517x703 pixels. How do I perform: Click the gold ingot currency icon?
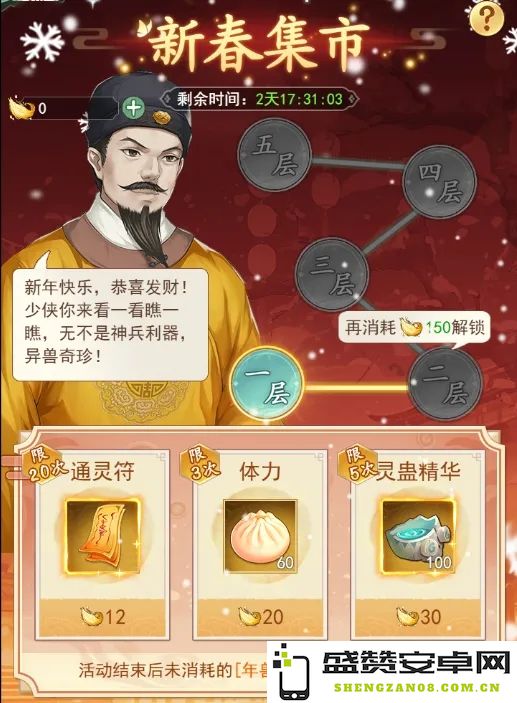[x=21, y=108]
